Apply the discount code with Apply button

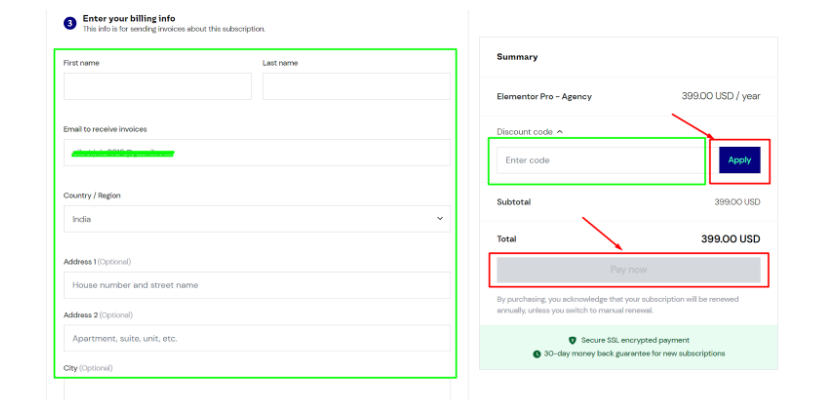740,160
